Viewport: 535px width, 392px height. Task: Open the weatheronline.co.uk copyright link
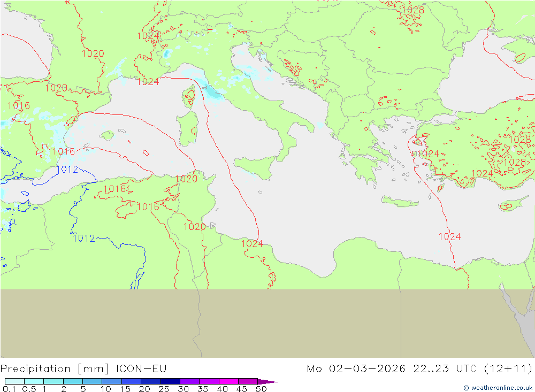click(498, 388)
